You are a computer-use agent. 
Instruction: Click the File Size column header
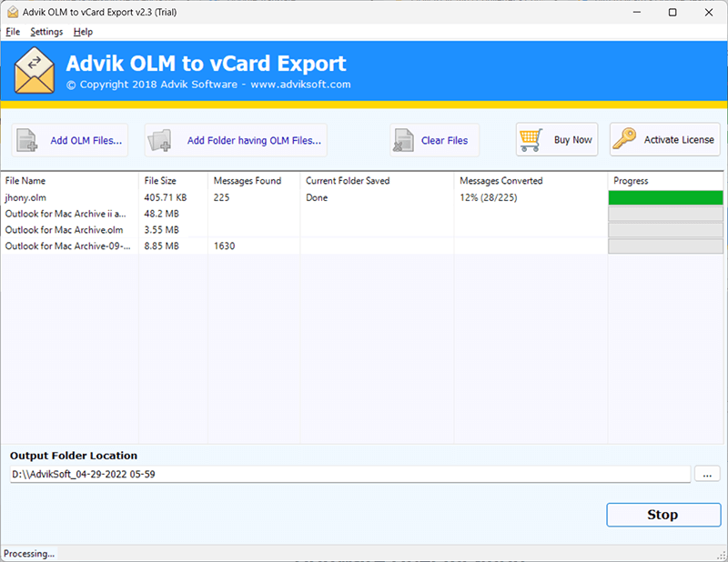(173, 181)
